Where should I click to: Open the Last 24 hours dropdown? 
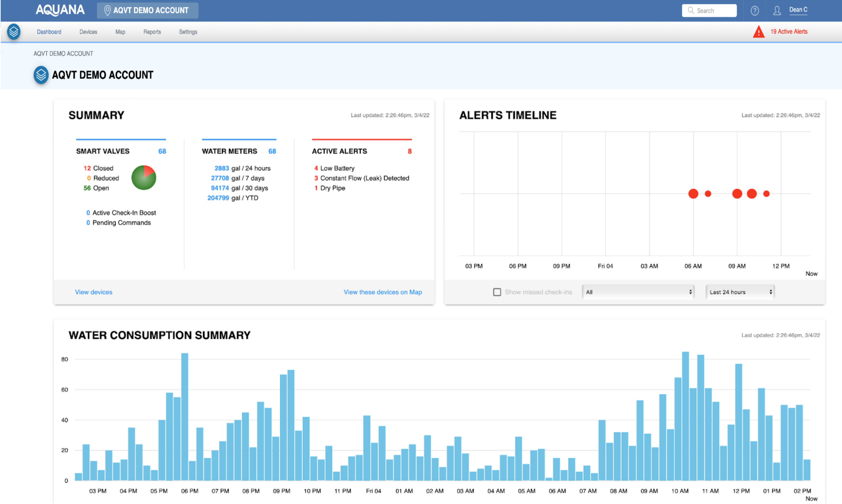click(x=740, y=292)
